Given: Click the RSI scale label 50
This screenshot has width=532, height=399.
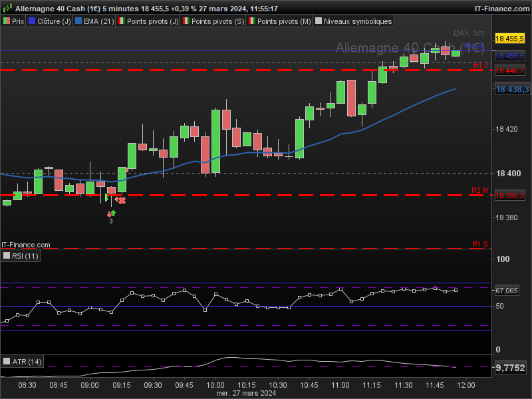Looking at the screenshot, I should 499,306.
